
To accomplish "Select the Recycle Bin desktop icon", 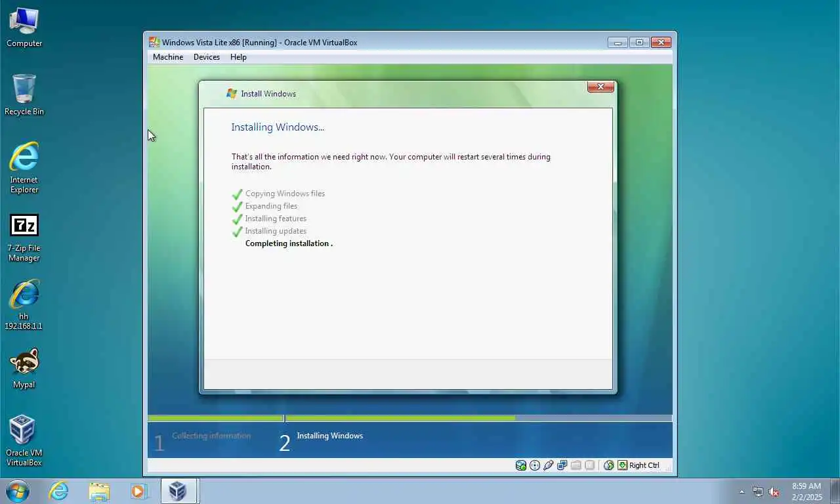I will (x=24, y=95).
